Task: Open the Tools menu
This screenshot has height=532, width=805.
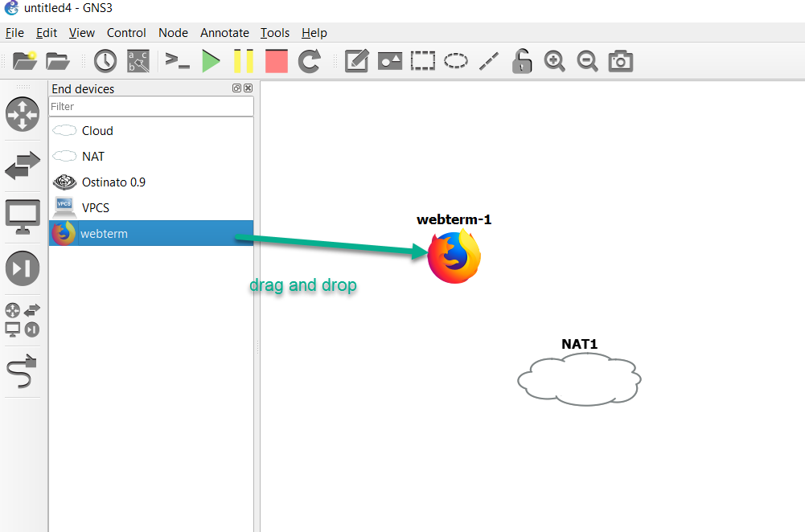Action: pos(275,33)
